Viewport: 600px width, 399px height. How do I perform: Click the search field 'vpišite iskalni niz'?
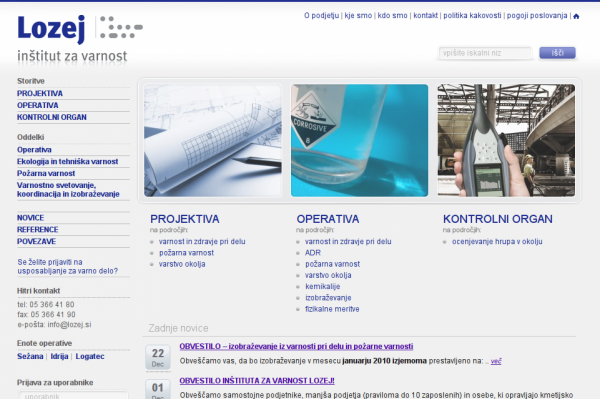(x=485, y=53)
